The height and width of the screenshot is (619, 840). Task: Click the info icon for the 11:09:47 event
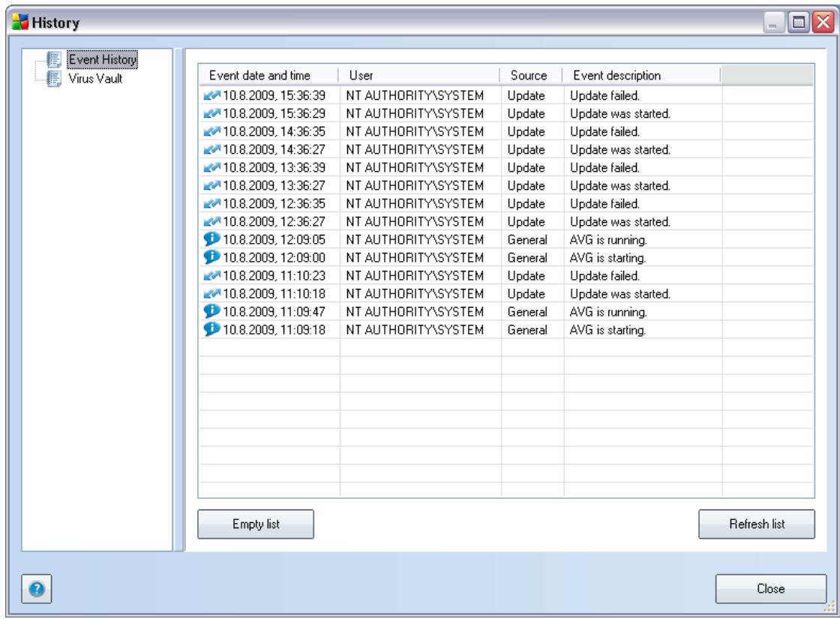click(x=211, y=311)
